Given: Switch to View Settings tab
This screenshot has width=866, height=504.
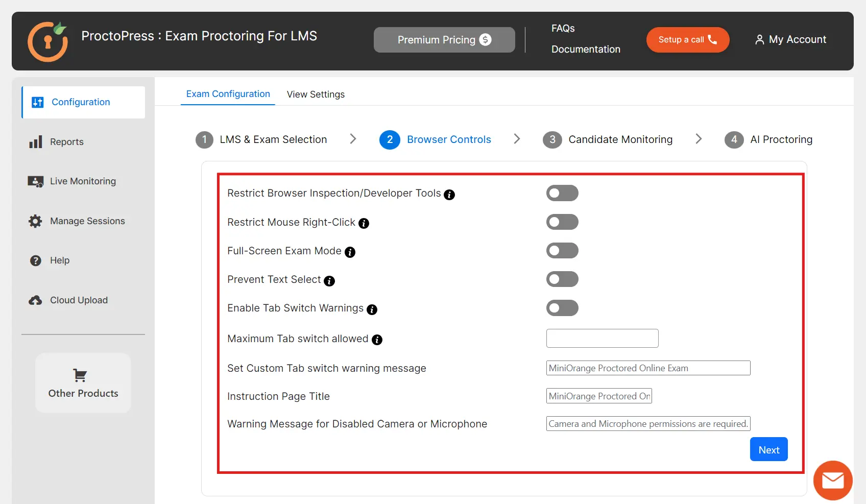Looking at the screenshot, I should [316, 94].
